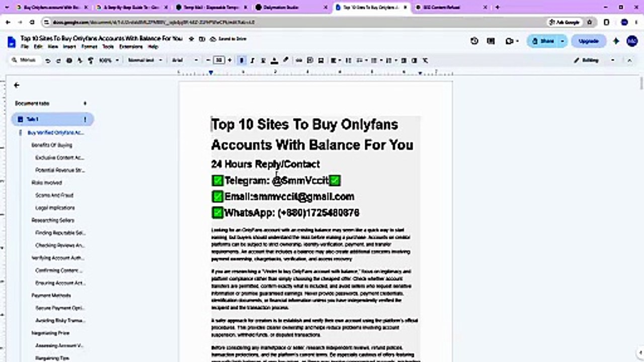Viewport: 644px width, 362px height.
Task: Open the Tools menu
Action: point(108,47)
